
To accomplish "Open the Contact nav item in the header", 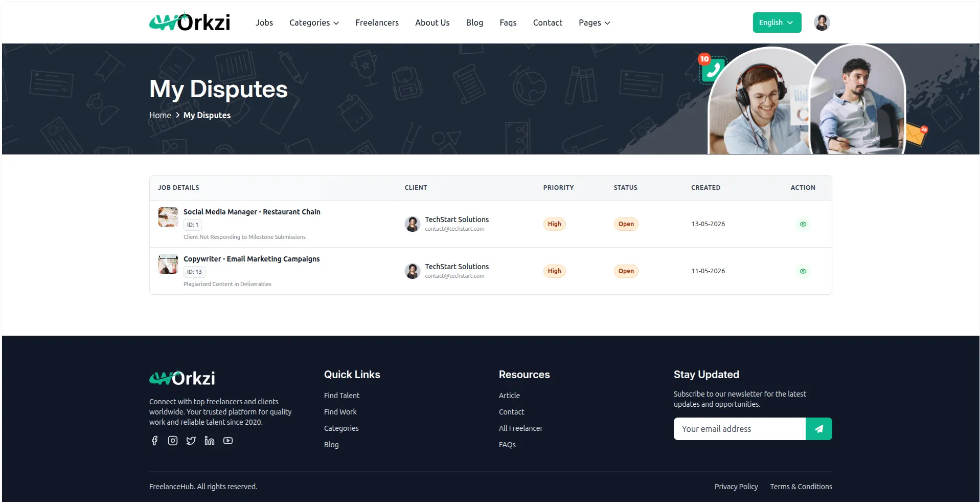I will (x=547, y=23).
